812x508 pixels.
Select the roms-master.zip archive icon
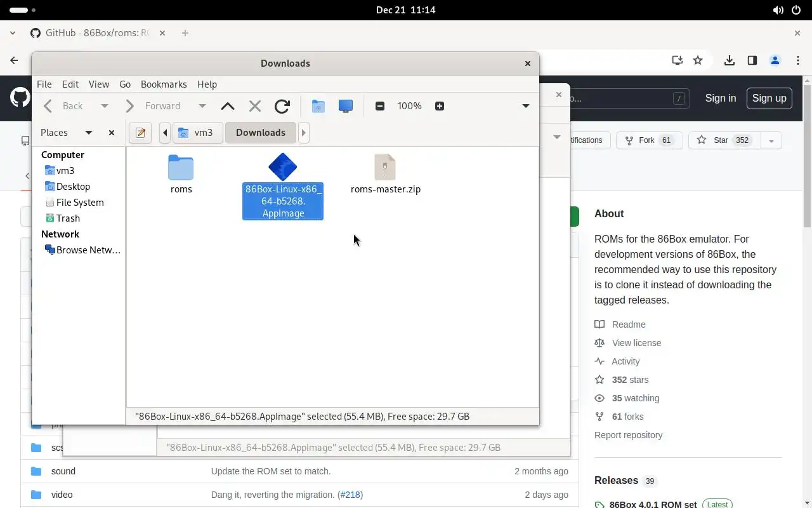[385, 167]
